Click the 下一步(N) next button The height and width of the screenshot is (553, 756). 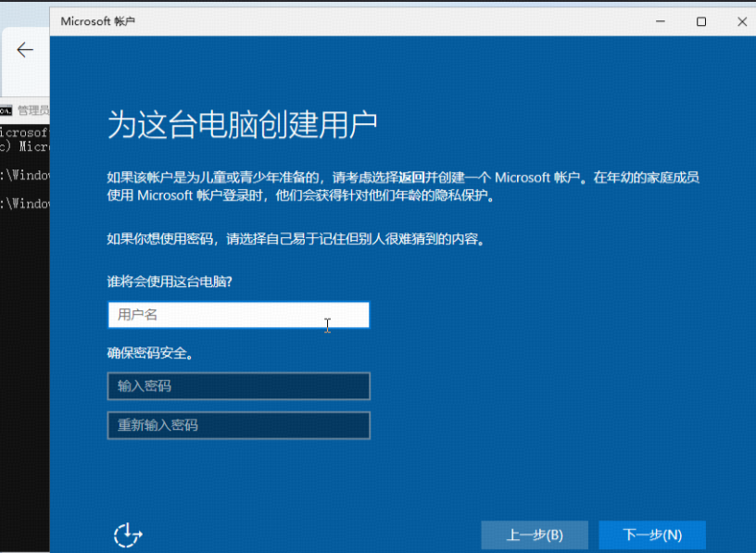coord(652,534)
